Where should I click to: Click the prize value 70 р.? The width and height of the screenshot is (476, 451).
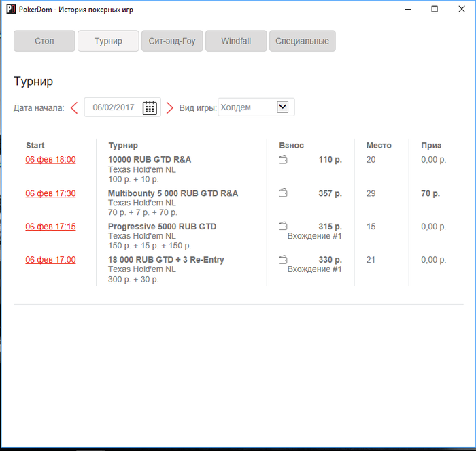click(430, 193)
